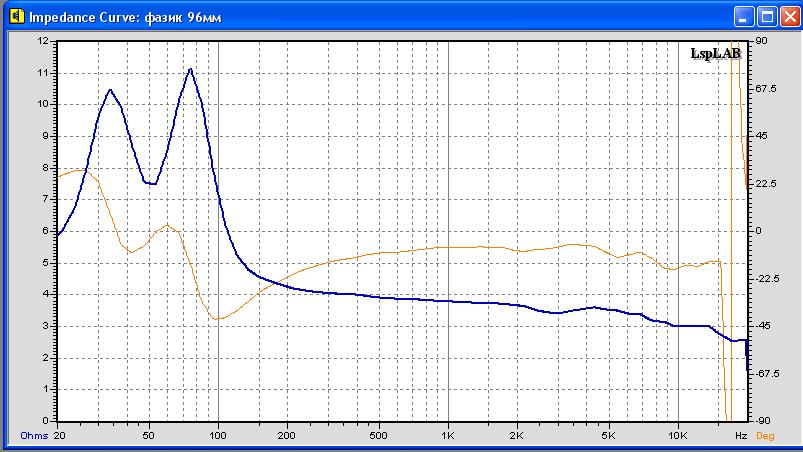Click the 12 value on the Ohms axis

[x=42, y=41]
